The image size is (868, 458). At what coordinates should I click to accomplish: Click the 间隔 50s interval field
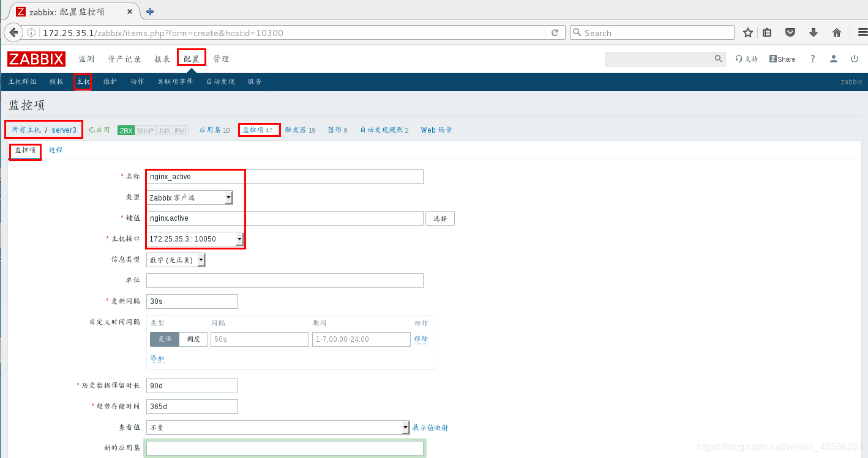tap(260, 339)
